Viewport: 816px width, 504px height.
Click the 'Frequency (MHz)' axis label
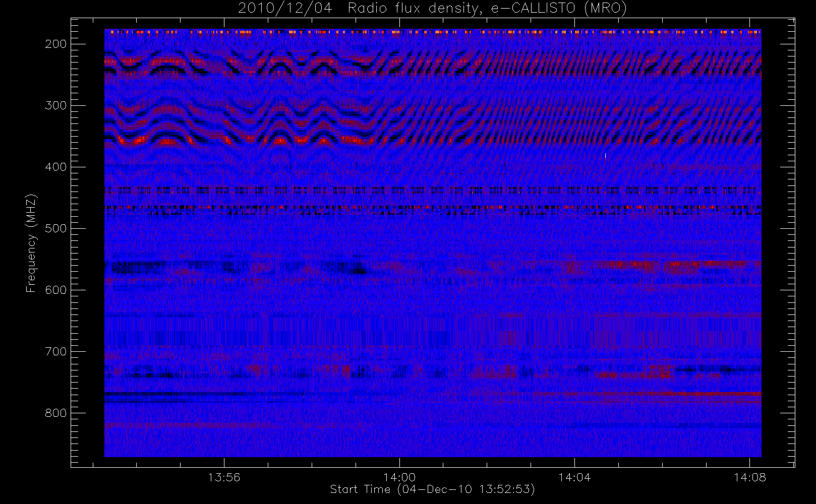click(31, 243)
